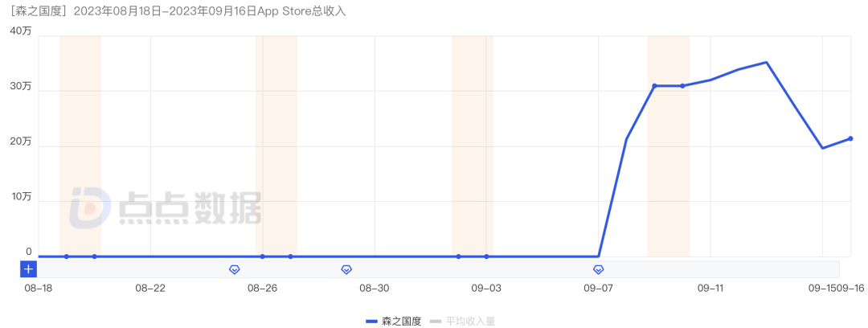Screen dimensions: 868x328
Task: Click the data point on 09-02
Action: [458, 256]
